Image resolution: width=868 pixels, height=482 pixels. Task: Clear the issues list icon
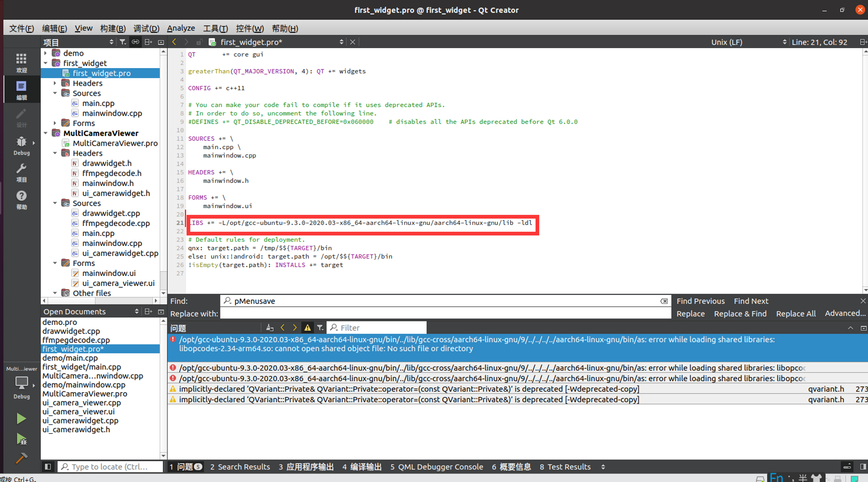(x=270, y=328)
